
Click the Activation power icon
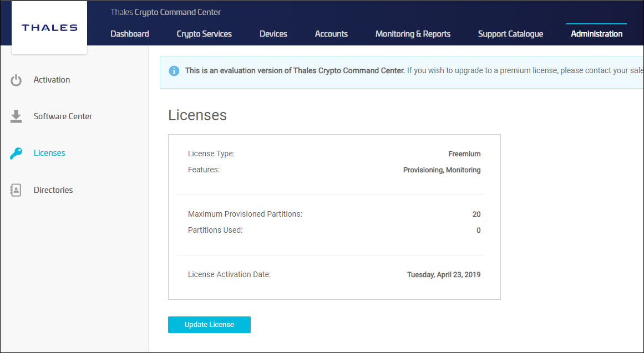click(16, 80)
